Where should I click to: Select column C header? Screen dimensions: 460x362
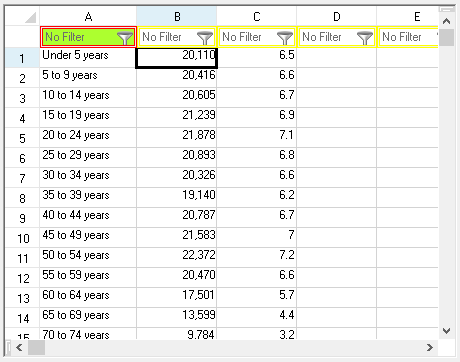(x=257, y=16)
